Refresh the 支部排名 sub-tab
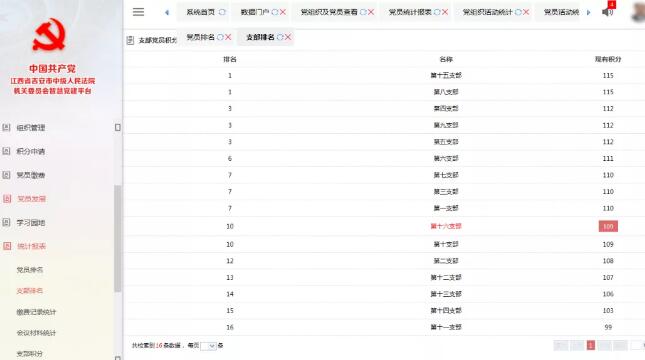 (280, 37)
